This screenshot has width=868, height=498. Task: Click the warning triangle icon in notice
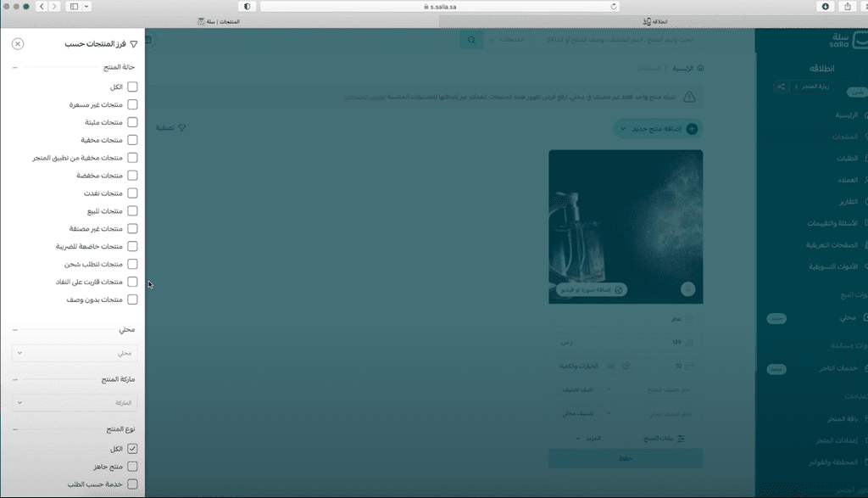click(x=689, y=97)
